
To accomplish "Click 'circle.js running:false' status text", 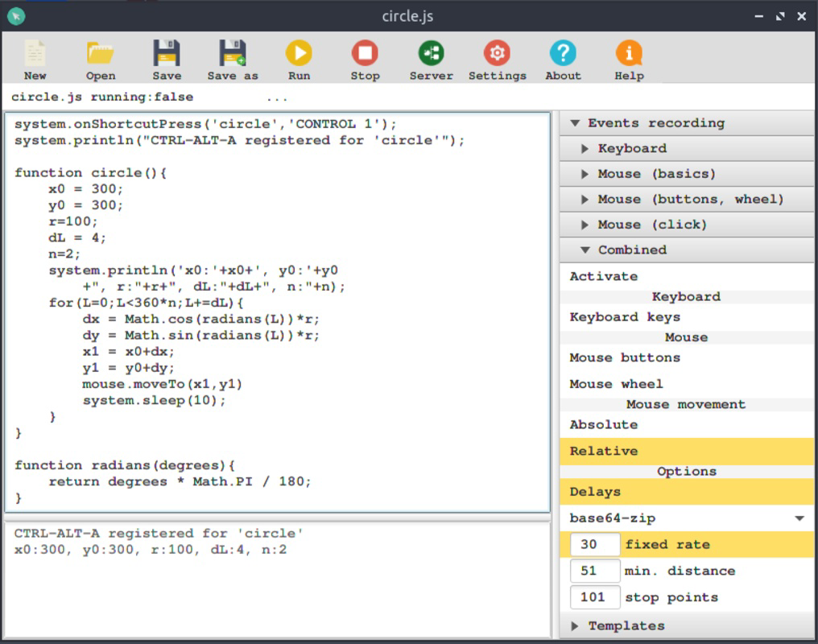I will click(102, 97).
